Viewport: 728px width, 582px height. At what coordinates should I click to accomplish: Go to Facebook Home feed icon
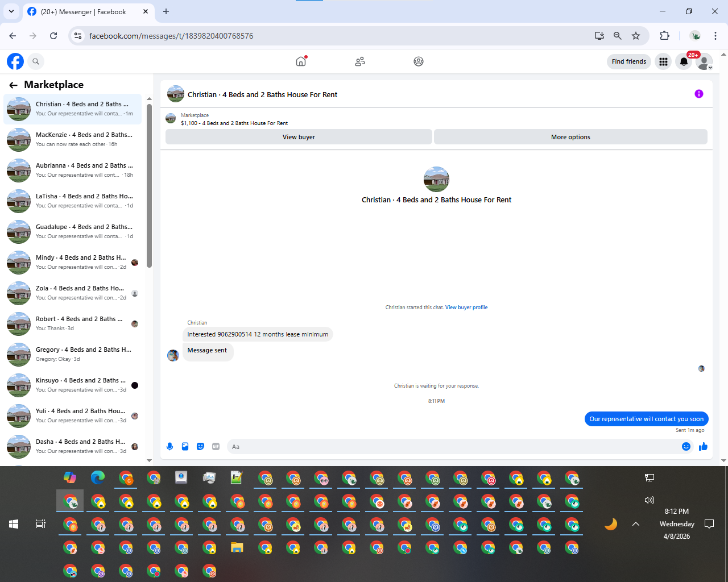pyautogui.click(x=301, y=61)
